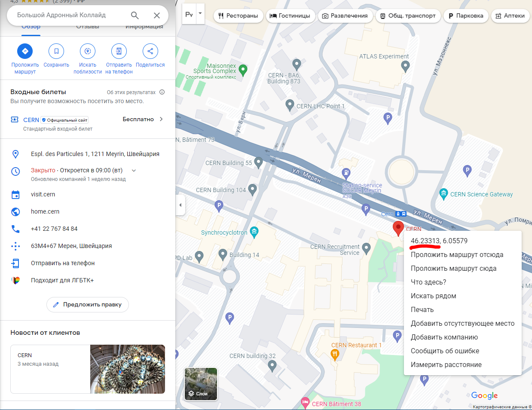Share the place via the 'Поделиться' icon
This screenshot has width=532, height=410.
point(150,51)
